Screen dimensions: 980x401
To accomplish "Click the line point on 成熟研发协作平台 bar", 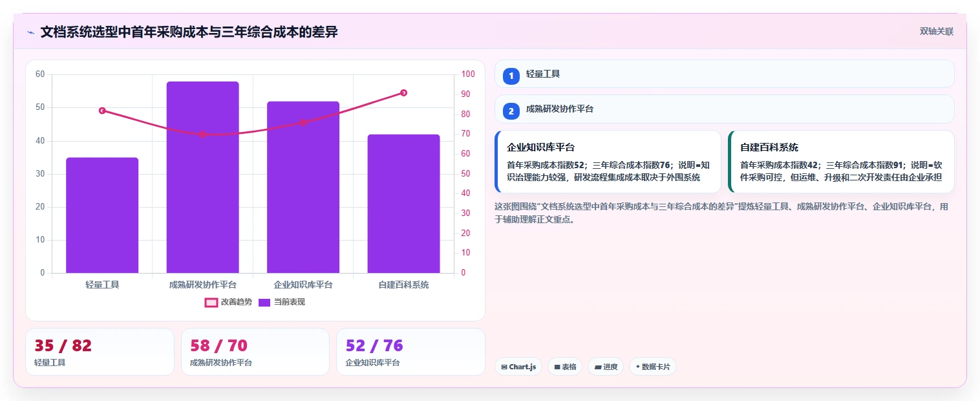I will click(x=202, y=135).
